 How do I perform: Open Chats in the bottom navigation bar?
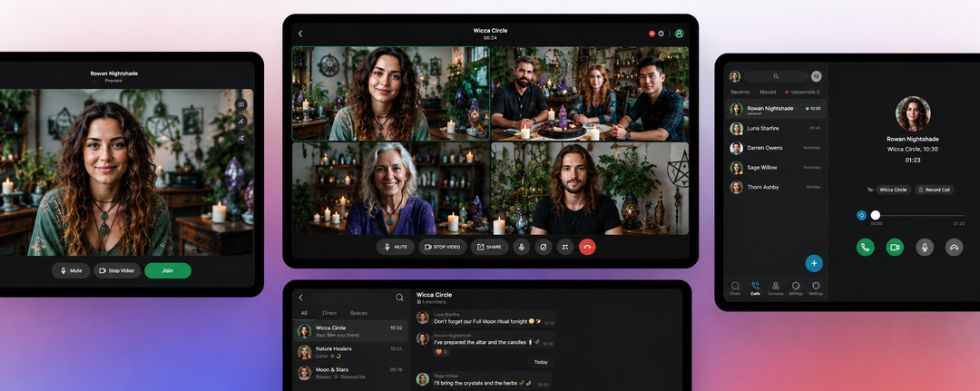[735, 288]
